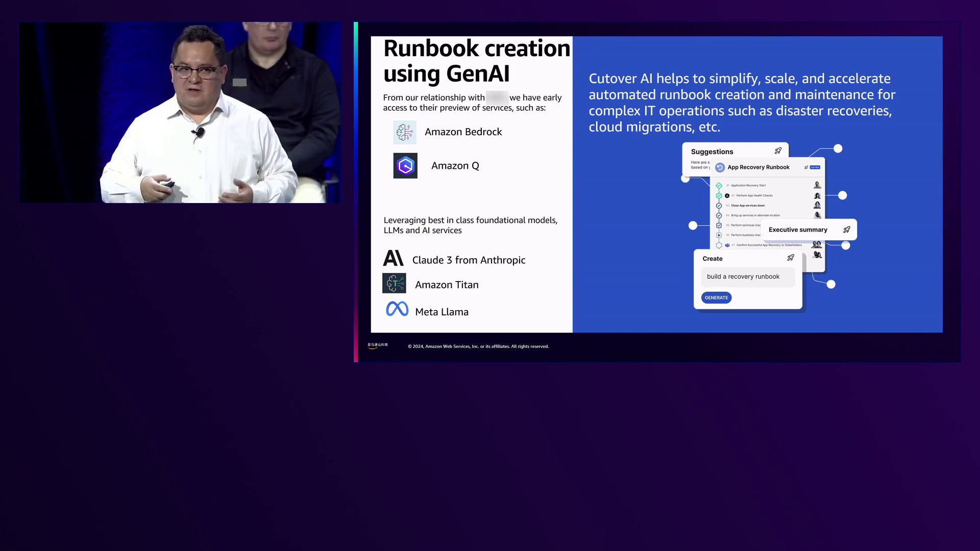Click the 'Suggestions' card heading
Image resolution: width=980 pixels, height=551 pixels.
(x=712, y=152)
